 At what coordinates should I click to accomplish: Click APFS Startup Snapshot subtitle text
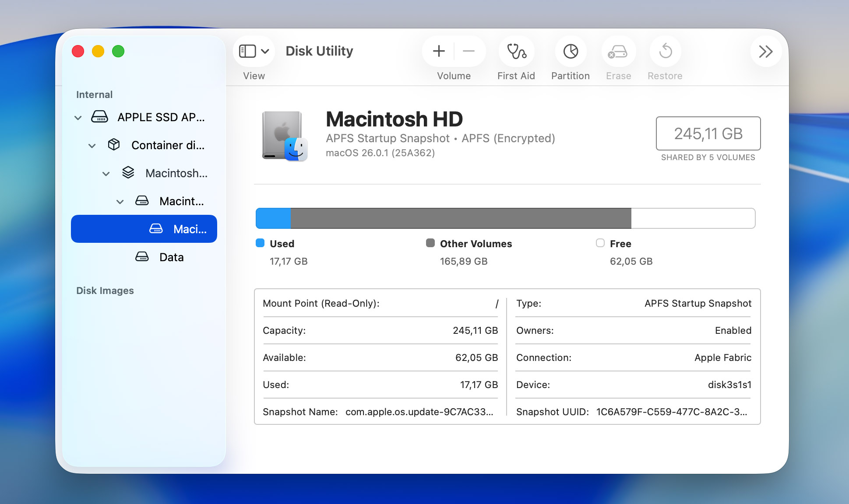[388, 138]
